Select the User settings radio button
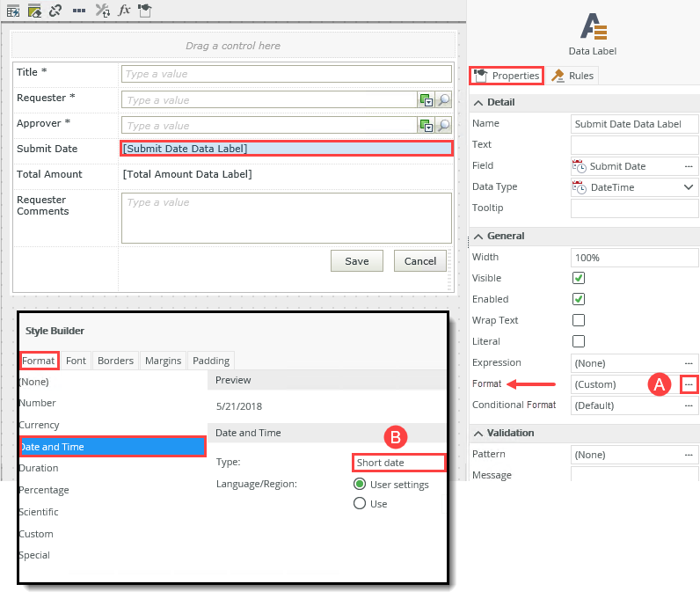This screenshot has height=606, width=700. (x=360, y=484)
